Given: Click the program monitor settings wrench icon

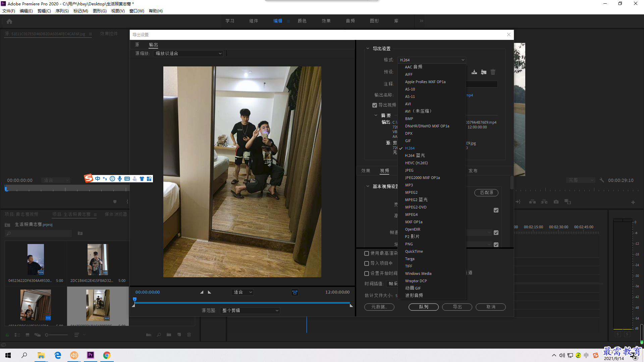Looking at the screenshot, I should [602, 180].
